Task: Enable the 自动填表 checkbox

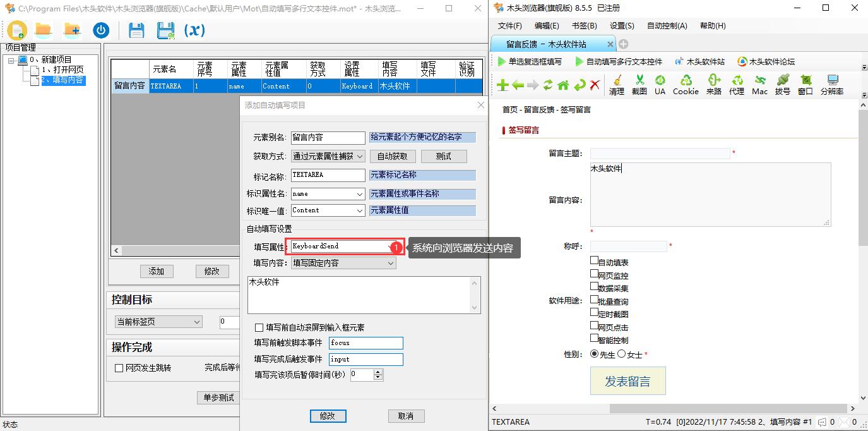Action: [594, 260]
